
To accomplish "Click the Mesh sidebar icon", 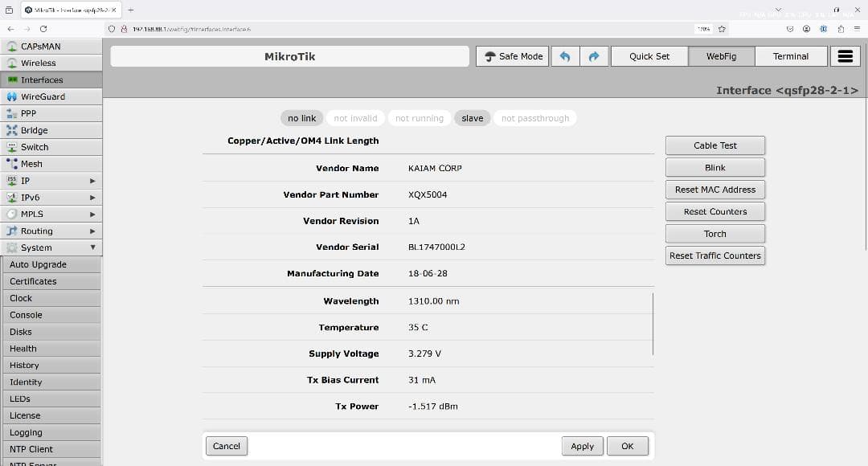I will click(11, 164).
